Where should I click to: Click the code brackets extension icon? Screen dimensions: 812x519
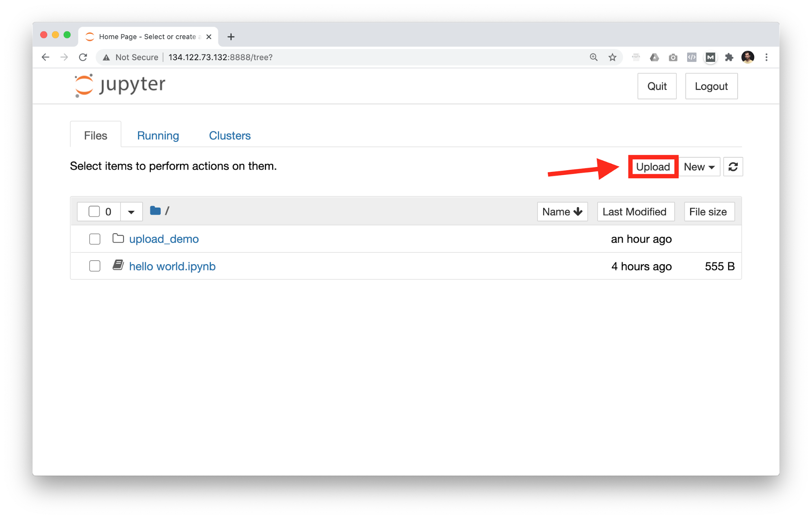(x=691, y=57)
